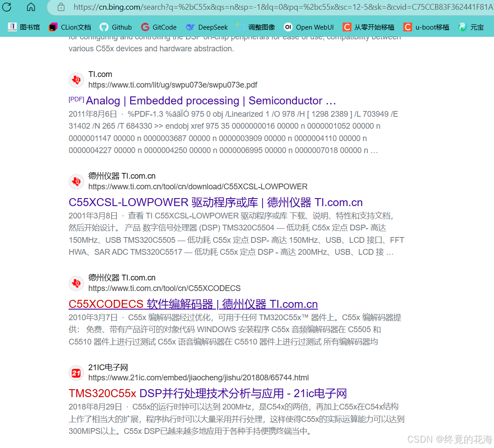Click snippet text 'various C55x devices and hardware abstraction'
This screenshot has height=448, width=494.
(x=151, y=49)
